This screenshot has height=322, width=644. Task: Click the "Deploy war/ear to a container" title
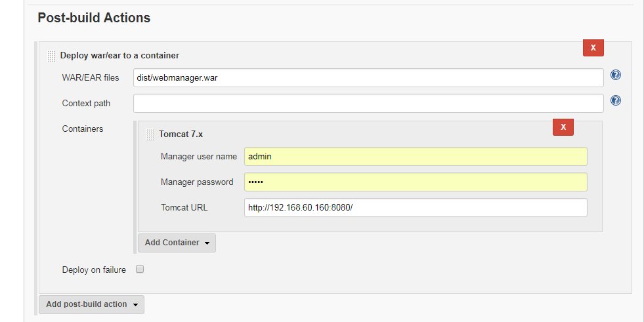[119, 56]
